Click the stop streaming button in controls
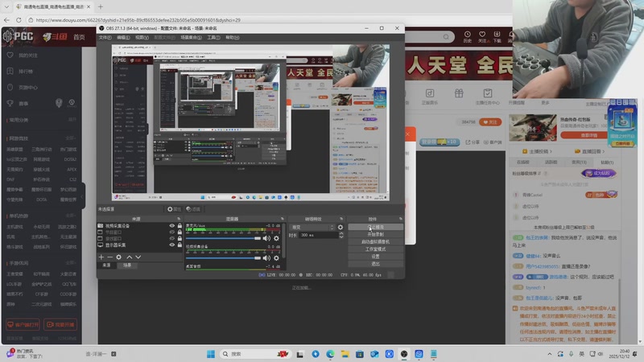The width and height of the screenshot is (644, 362). (375, 227)
